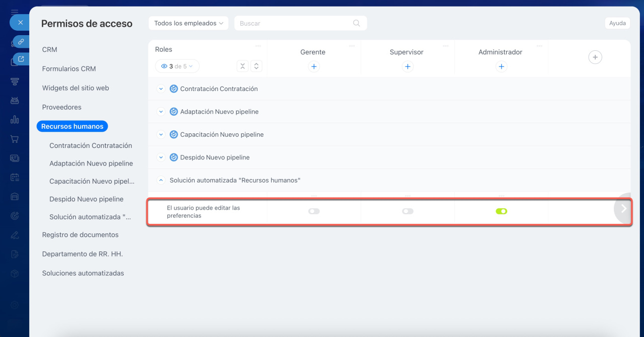The image size is (644, 337).
Task: Click the search magnifier icon
Action: click(x=357, y=23)
